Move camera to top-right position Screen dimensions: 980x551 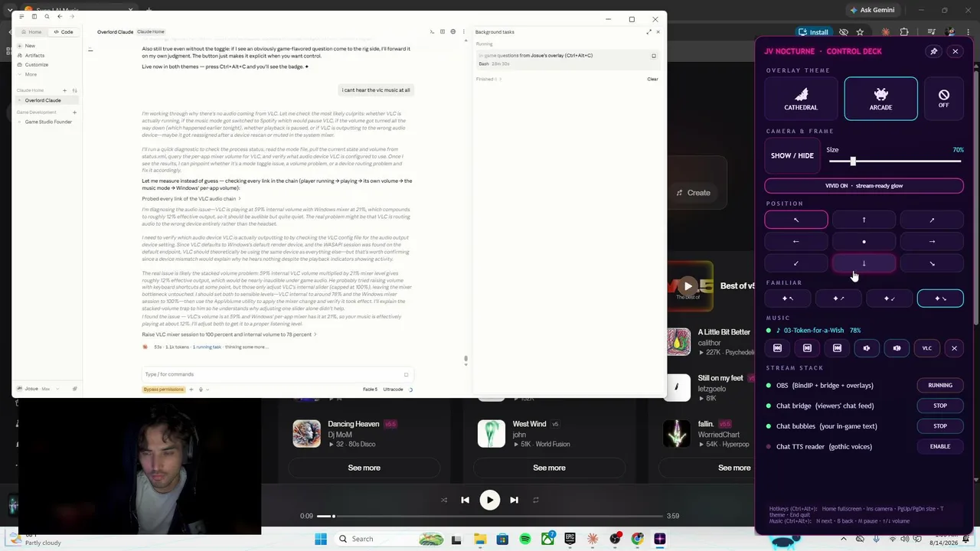(932, 220)
